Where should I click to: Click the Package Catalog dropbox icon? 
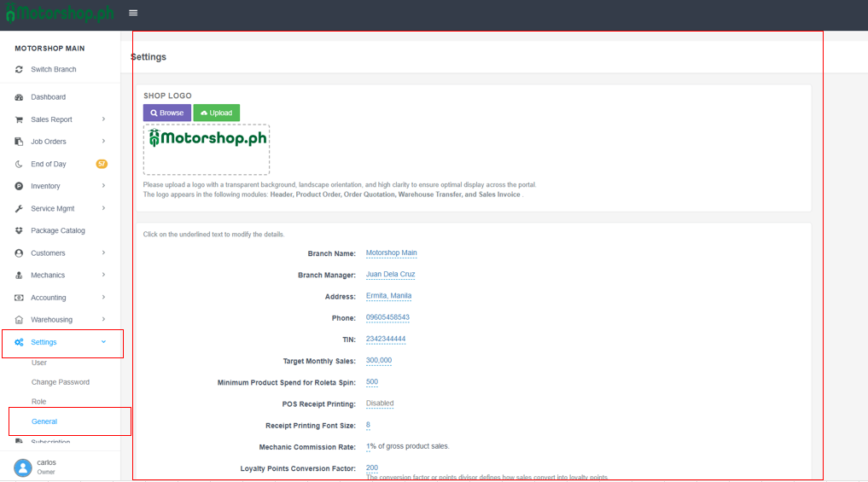tap(19, 231)
